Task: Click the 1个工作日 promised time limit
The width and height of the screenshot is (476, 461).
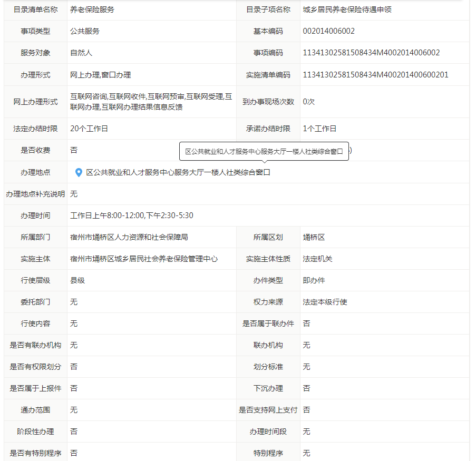Action: [319, 129]
